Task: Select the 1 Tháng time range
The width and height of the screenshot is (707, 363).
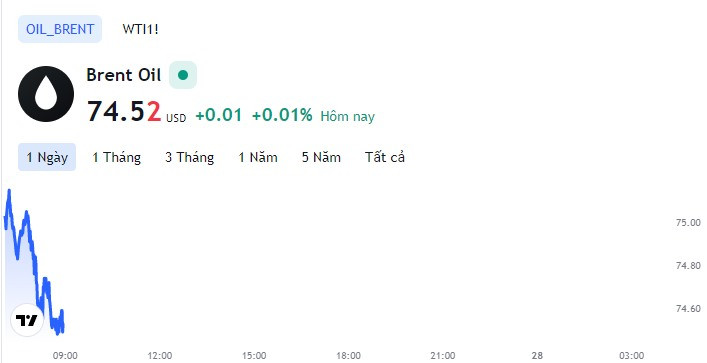Action: click(116, 157)
